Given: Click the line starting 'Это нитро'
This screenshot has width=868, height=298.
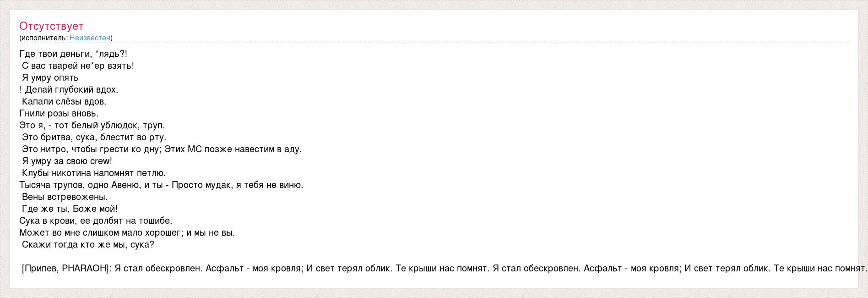Looking at the screenshot, I should pyautogui.click(x=162, y=149).
